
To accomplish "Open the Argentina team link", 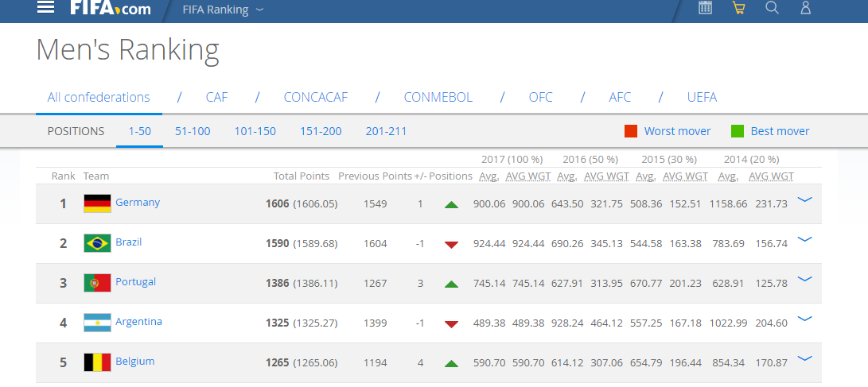I will (x=139, y=322).
